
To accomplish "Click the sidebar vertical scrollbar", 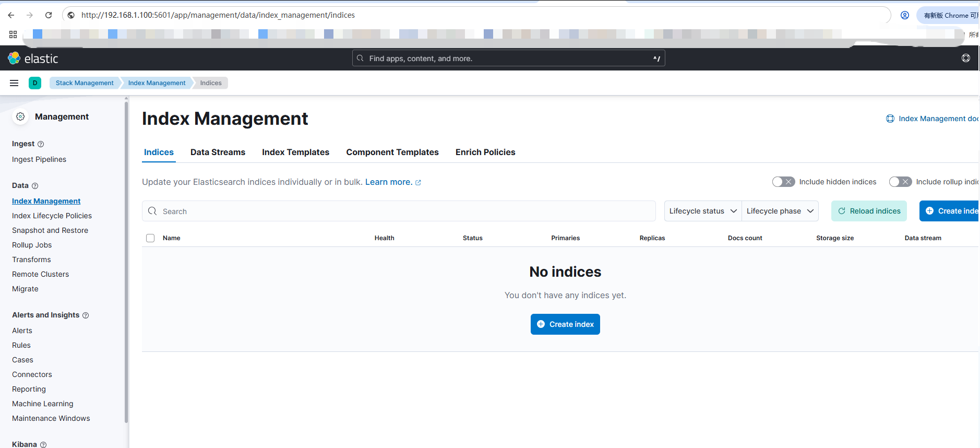I will tap(126, 261).
